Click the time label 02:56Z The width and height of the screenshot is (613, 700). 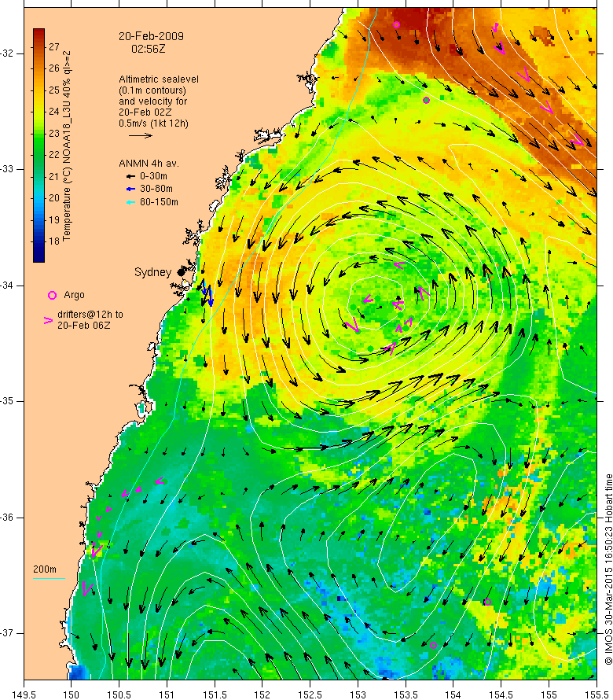tap(148, 49)
